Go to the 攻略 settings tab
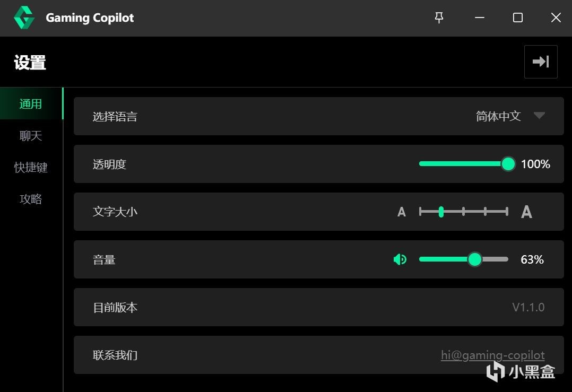Image resolution: width=572 pixels, height=392 pixels. 31,199
